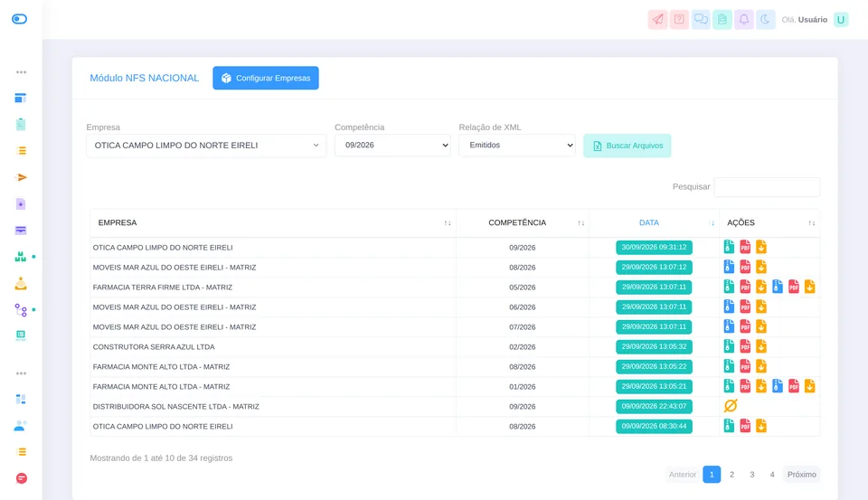Open the blue grid layout sidebar icon near bottom
The image size is (868, 500).
pyautogui.click(x=21, y=400)
